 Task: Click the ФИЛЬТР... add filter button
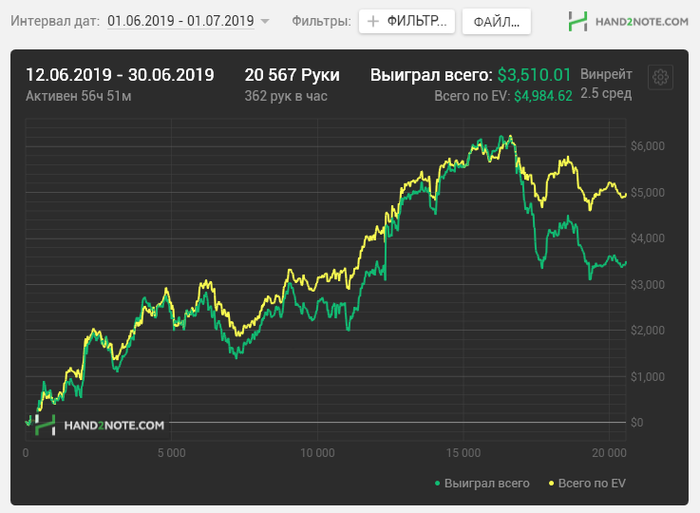pos(407,21)
